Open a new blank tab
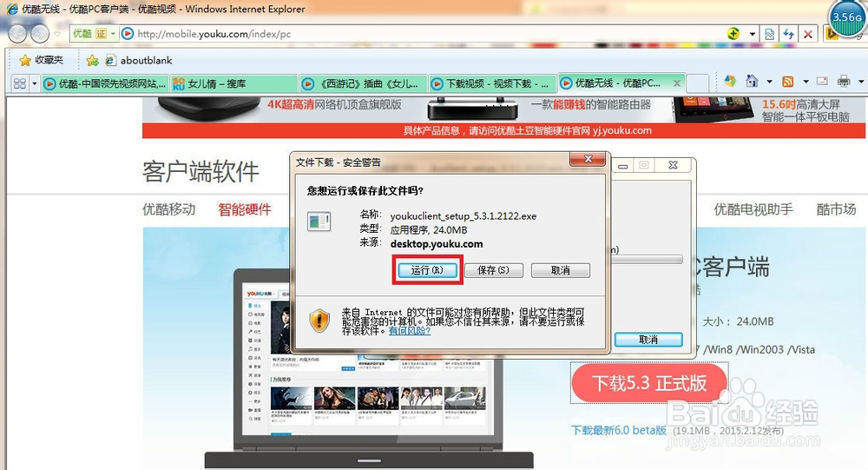868x470 pixels. (x=698, y=83)
